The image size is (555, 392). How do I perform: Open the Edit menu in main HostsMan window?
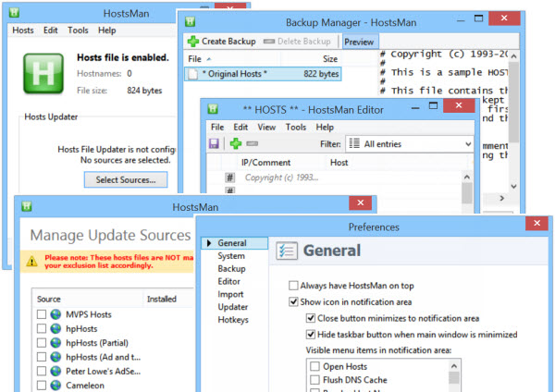pyautogui.click(x=51, y=31)
